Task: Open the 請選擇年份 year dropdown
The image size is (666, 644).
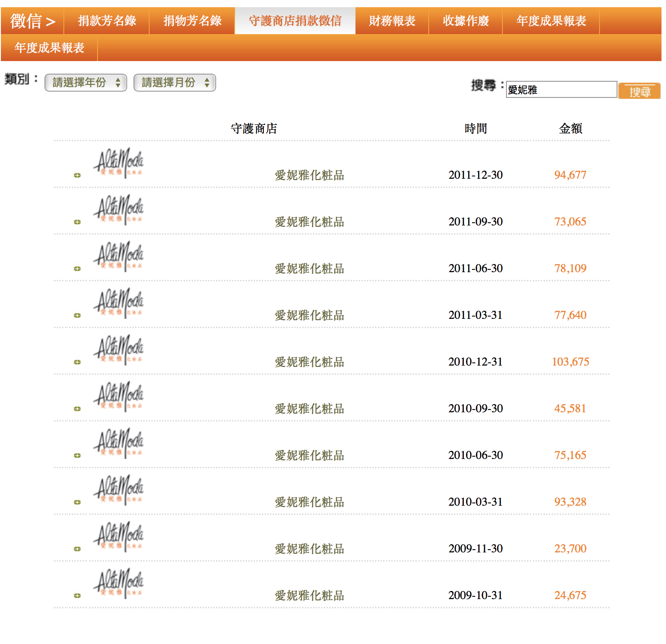Action: [86, 83]
